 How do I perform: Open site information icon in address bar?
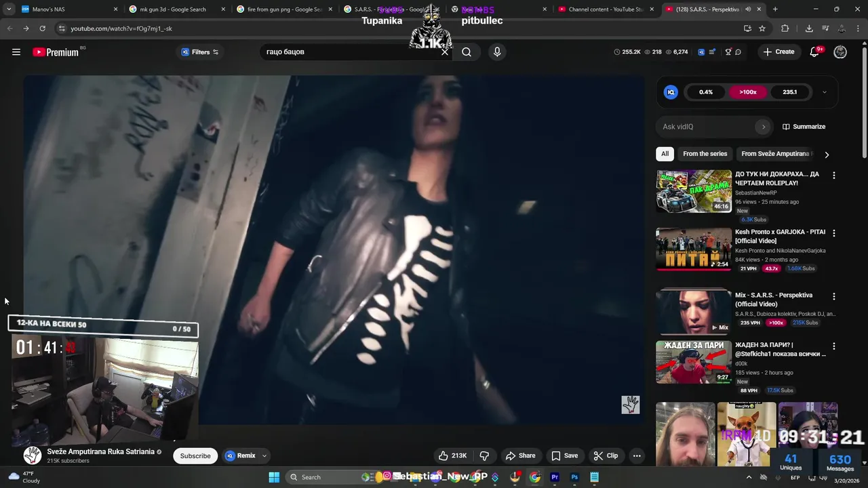point(62,28)
